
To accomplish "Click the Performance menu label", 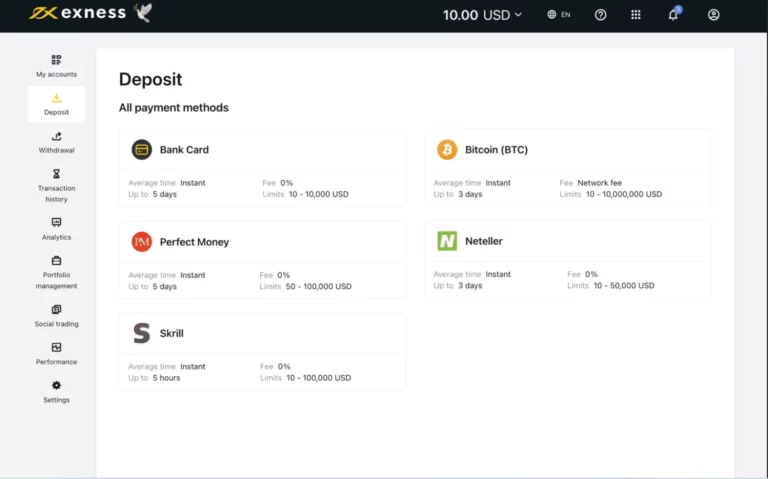I will (56, 362).
